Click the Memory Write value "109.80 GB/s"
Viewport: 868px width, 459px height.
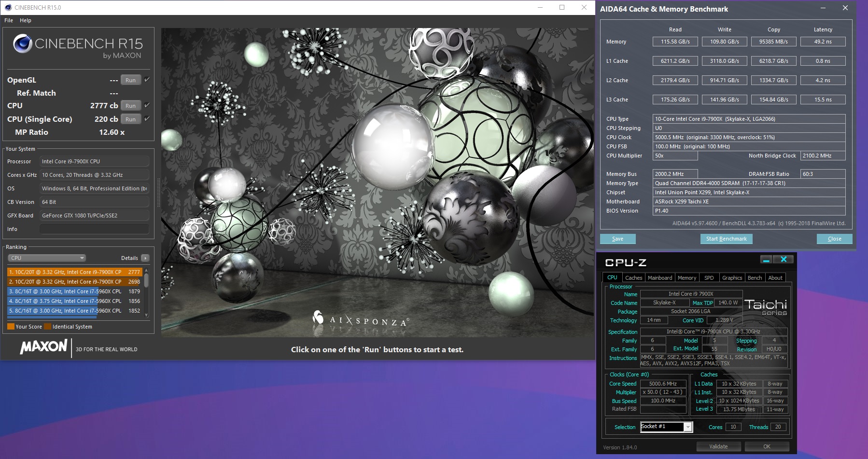(724, 42)
